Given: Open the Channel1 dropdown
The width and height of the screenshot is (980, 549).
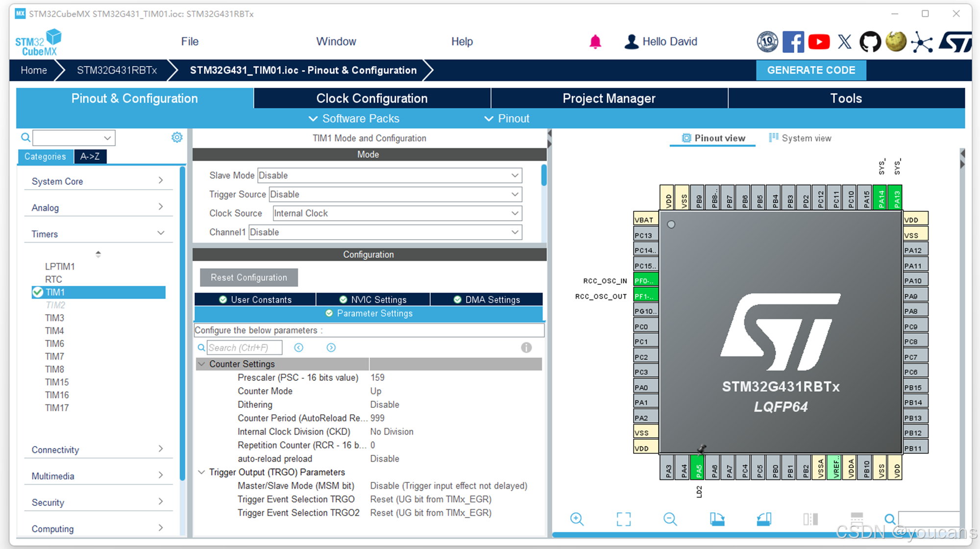Looking at the screenshot, I should tap(385, 232).
